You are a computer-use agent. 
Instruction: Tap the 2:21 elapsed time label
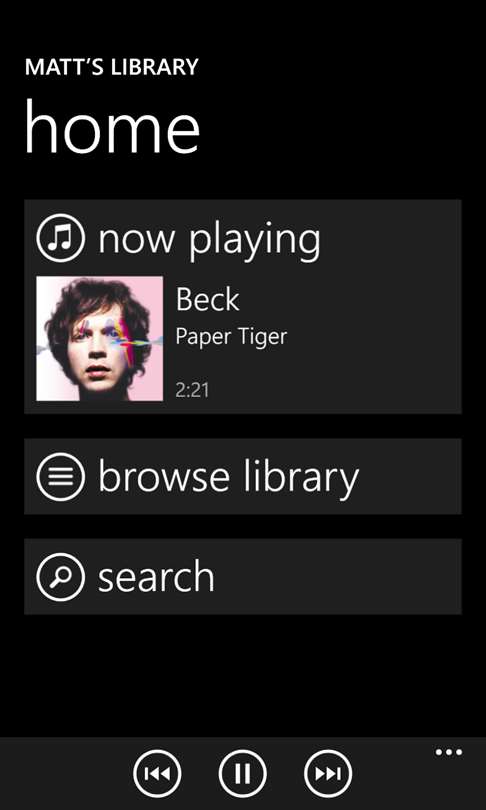[x=192, y=391]
